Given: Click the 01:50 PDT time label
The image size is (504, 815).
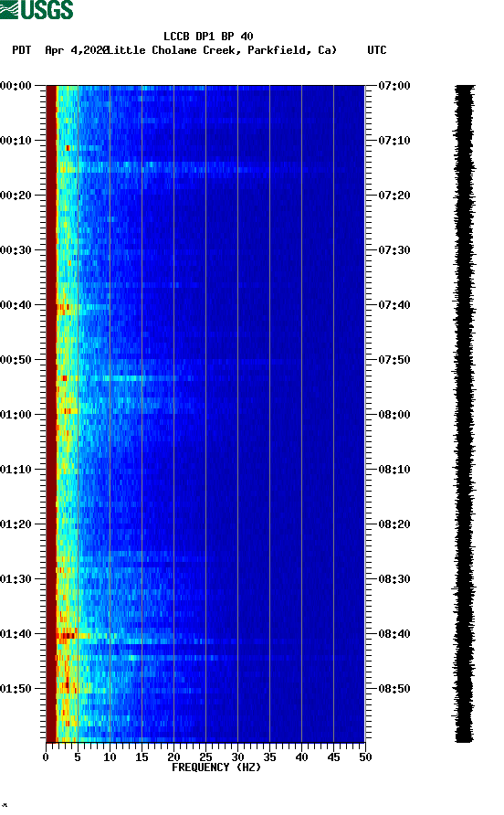Looking at the screenshot, I should coord(16,689).
